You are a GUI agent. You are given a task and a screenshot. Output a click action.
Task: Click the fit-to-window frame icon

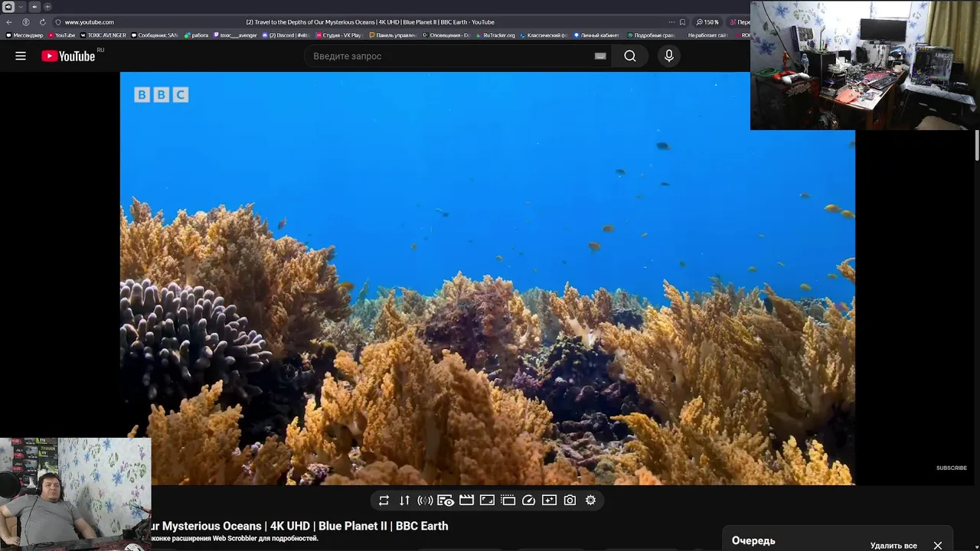tap(487, 500)
